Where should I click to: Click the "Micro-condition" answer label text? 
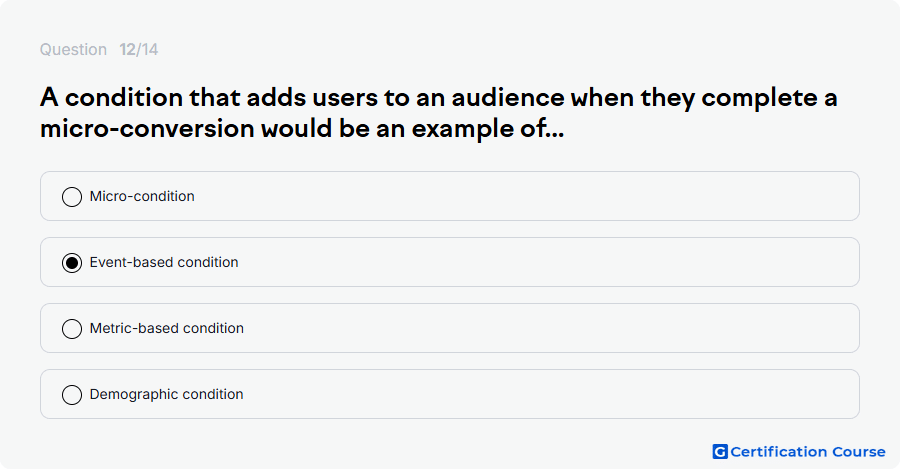pyautogui.click(x=142, y=196)
